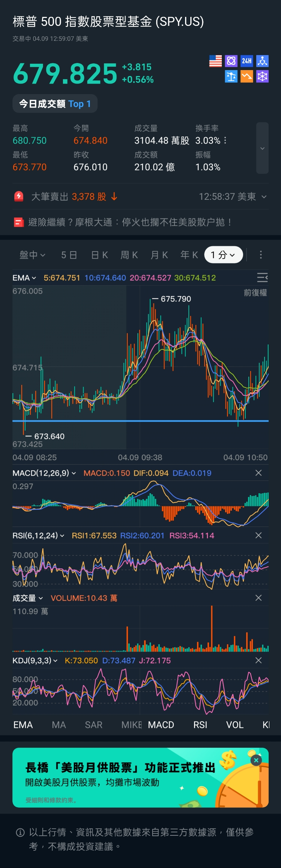The image size is (281, 868).
Task: Remove the MACD indicator panel
Action: [x=259, y=473]
